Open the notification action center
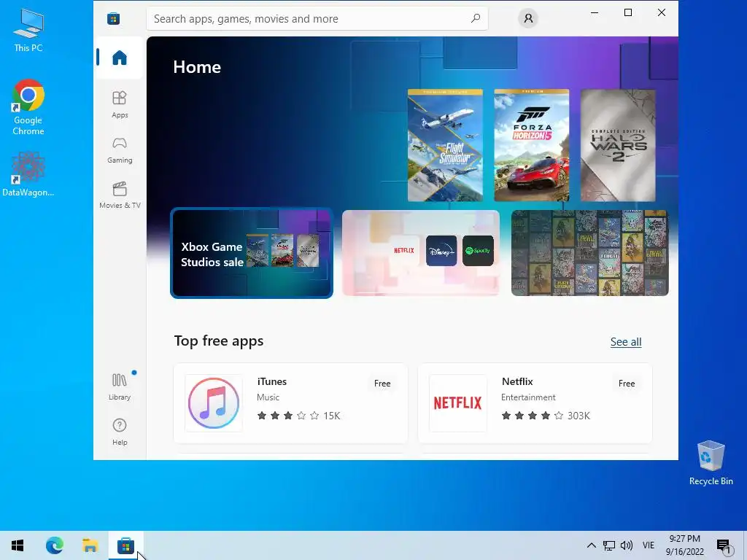Screen dimensions: 747x560 (x=724, y=545)
